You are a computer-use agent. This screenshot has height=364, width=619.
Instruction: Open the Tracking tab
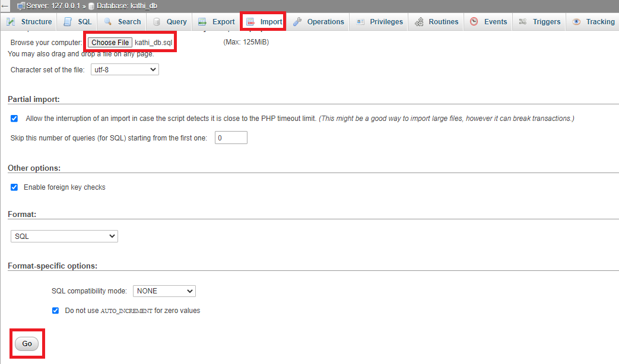(593, 22)
